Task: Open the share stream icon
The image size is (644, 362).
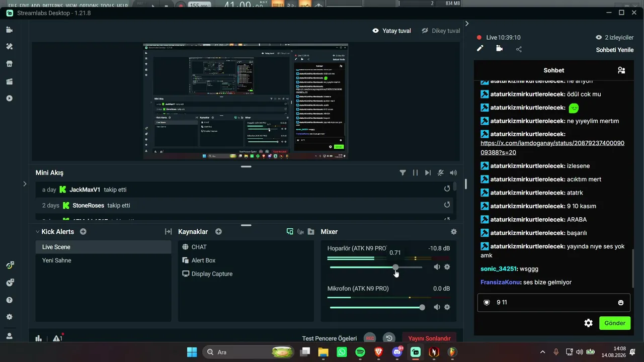Action: tap(519, 49)
